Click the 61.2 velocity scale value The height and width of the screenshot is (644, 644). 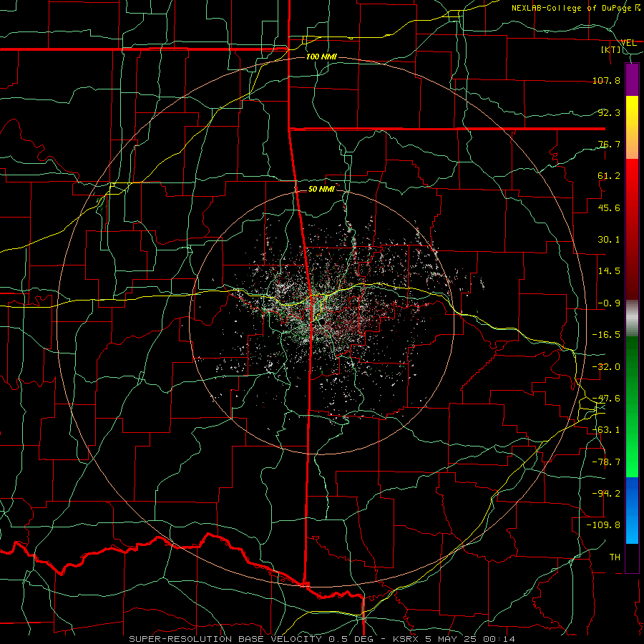[609, 176]
